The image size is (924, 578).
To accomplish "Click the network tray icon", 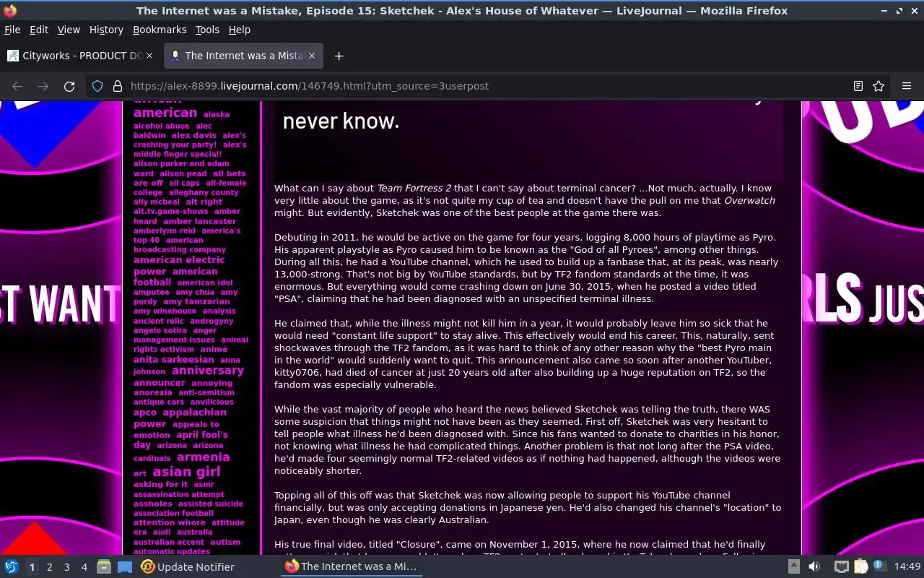I will click(842, 567).
